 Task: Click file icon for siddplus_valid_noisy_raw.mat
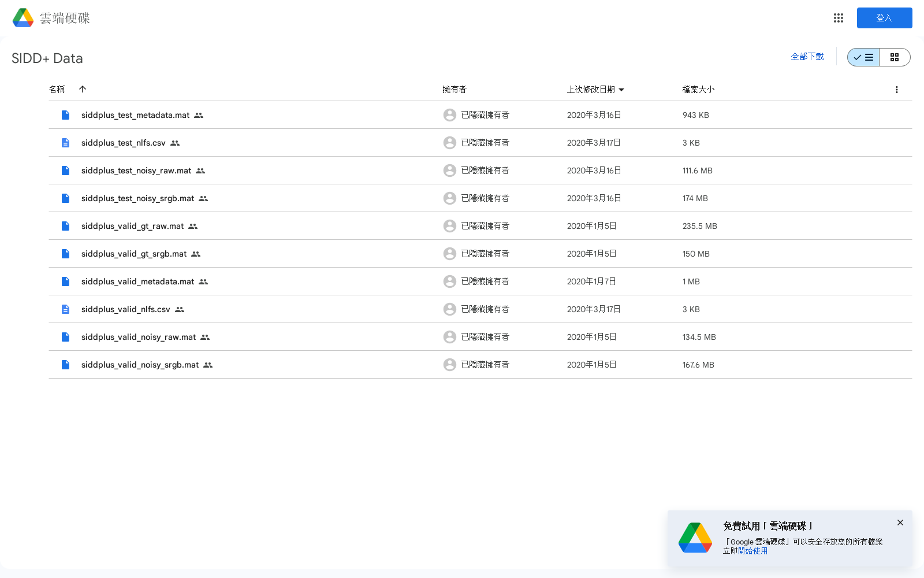pyautogui.click(x=65, y=337)
